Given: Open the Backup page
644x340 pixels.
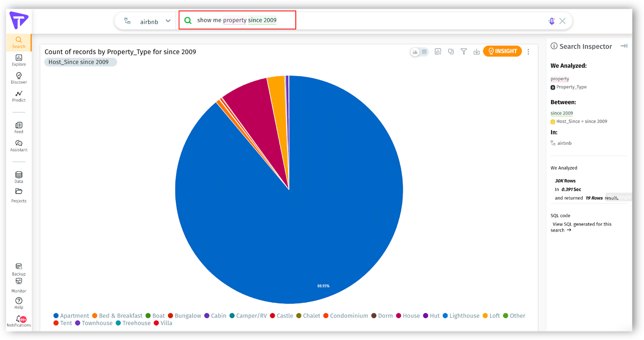Looking at the screenshot, I should point(19,270).
